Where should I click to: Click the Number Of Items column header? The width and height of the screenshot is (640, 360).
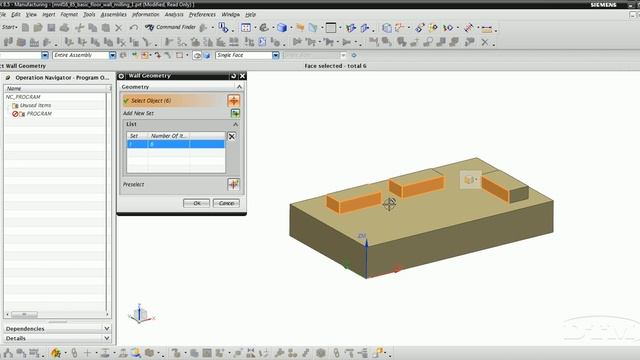(x=169, y=136)
